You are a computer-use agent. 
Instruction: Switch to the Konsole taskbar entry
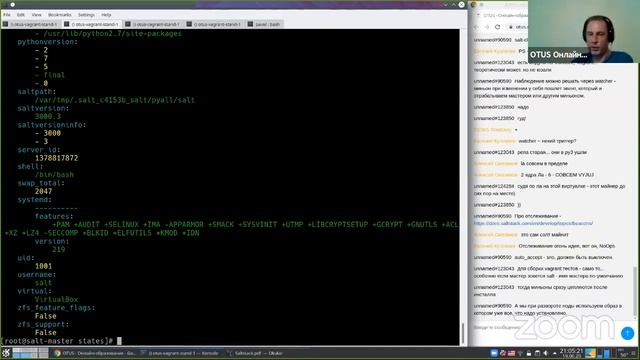(180, 353)
